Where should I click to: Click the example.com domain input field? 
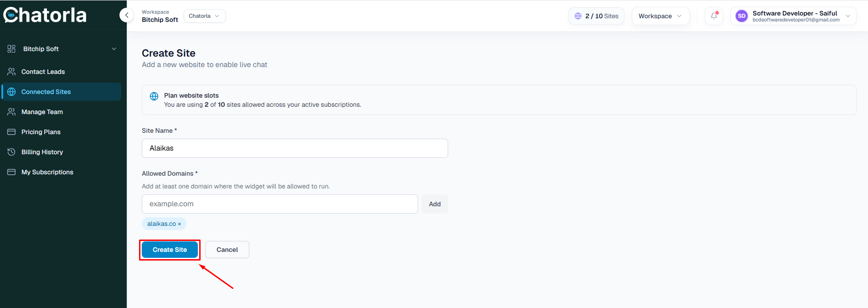[280, 204]
